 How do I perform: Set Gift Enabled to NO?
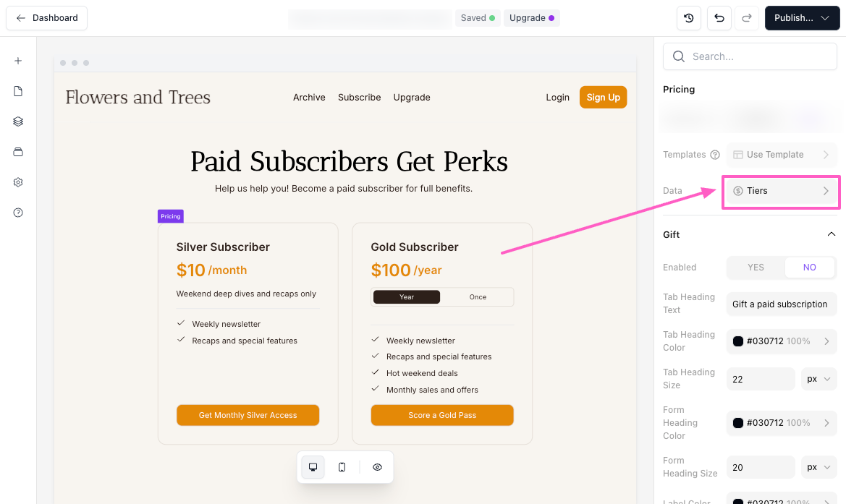[x=809, y=268]
